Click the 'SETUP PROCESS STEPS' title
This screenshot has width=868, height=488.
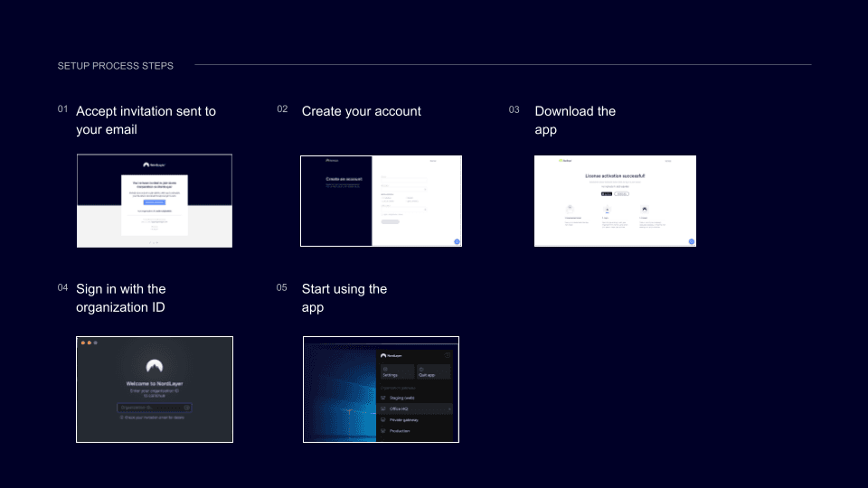click(116, 66)
